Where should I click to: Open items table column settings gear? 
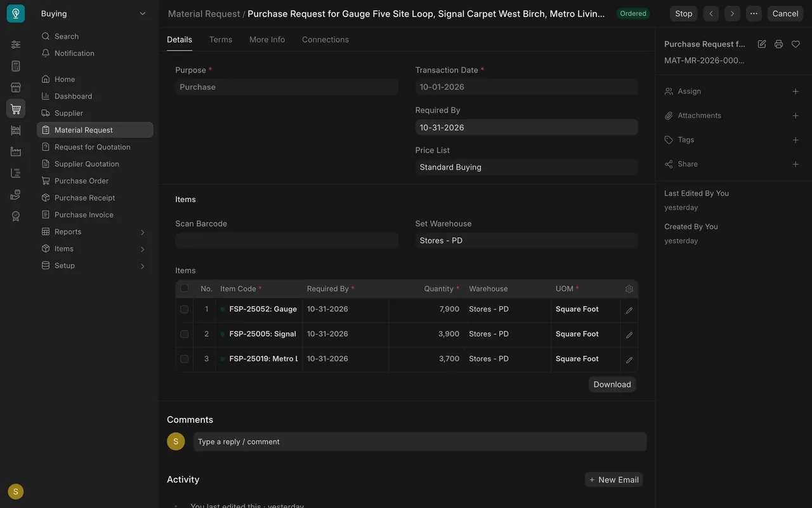pos(629,289)
